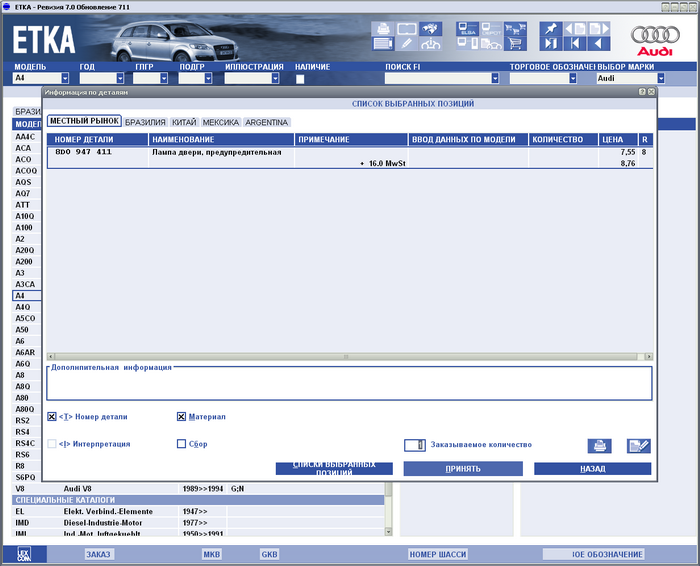Screen dimensions: 700x566
Task: Toggle the Интерпретация checkbox
Action: [52, 444]
